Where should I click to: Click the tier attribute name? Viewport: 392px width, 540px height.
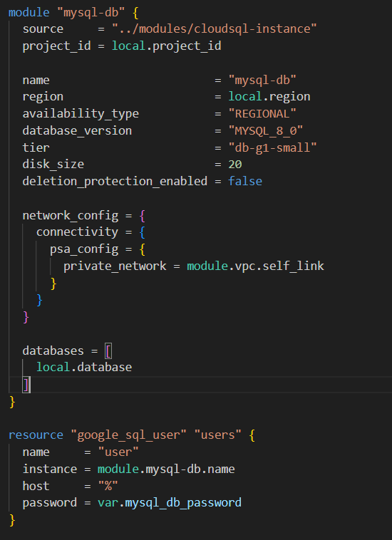36,147
